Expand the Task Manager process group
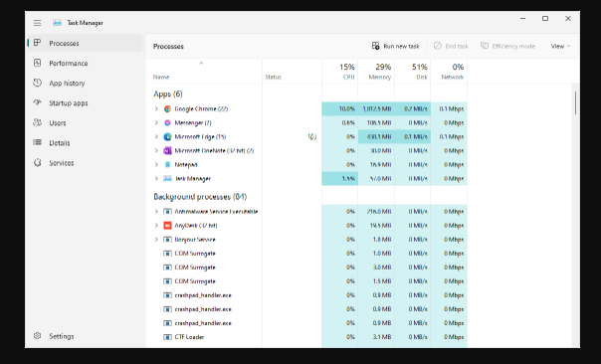Screen dimensions: 601x364 pos(156,179)
